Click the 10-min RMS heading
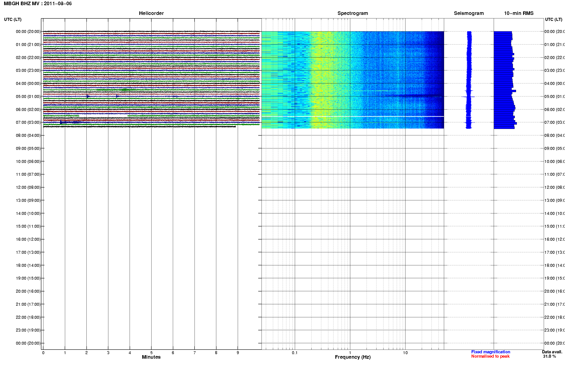The height and width of the screenshot is (368, 588). 519,13
